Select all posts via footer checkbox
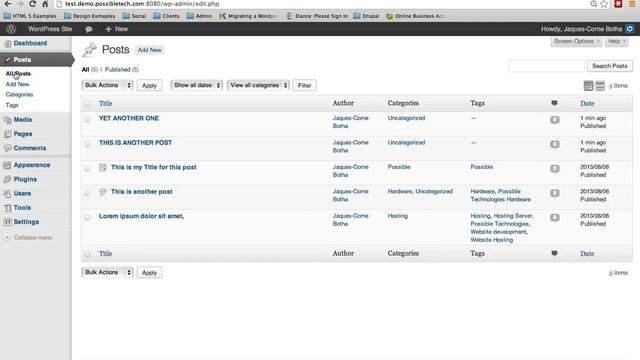 [x=87, y=253]
